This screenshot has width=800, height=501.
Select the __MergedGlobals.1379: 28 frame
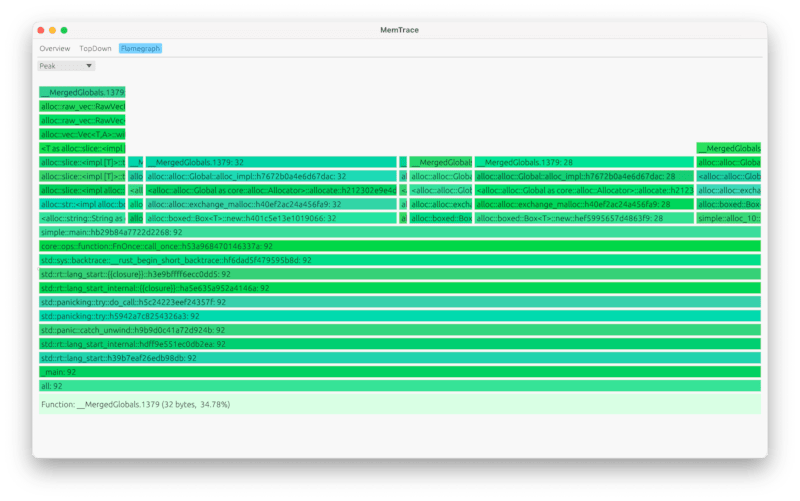pyautogui.click(x=583, y=161)
